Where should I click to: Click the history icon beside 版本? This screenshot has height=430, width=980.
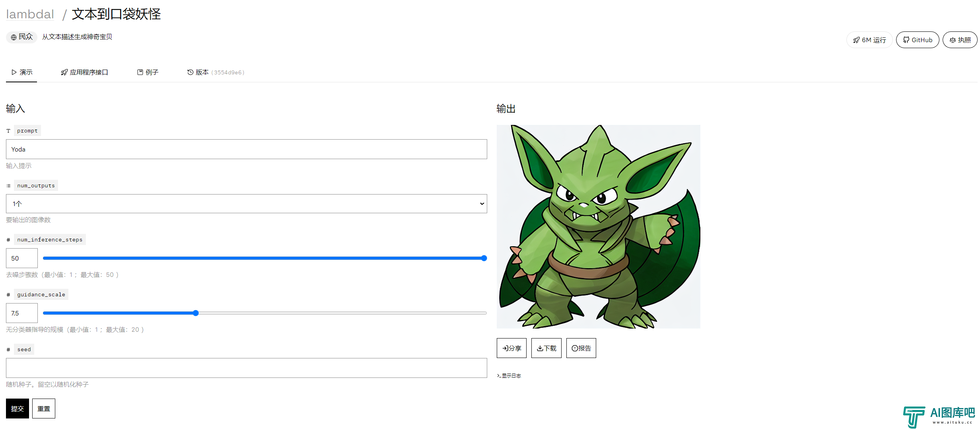[191, 72]
